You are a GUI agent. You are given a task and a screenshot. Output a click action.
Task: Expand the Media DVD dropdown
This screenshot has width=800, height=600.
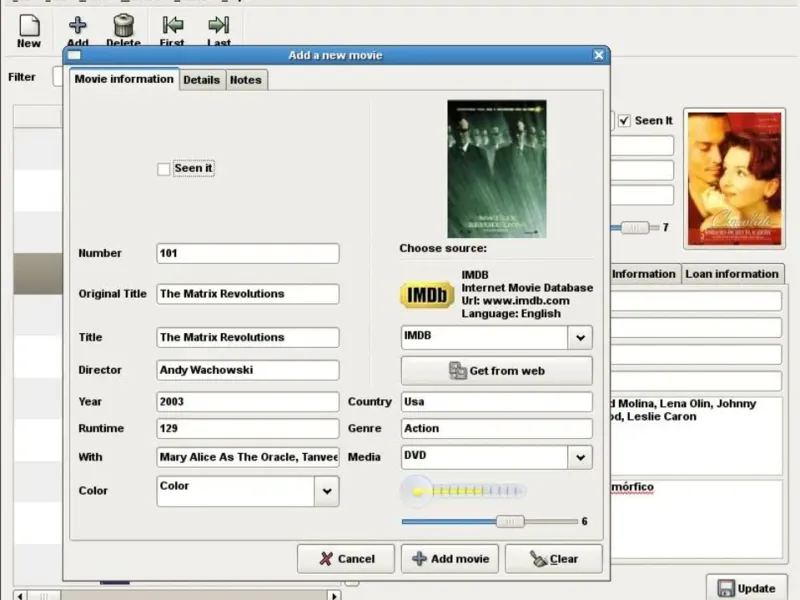[x=580, y=457]
